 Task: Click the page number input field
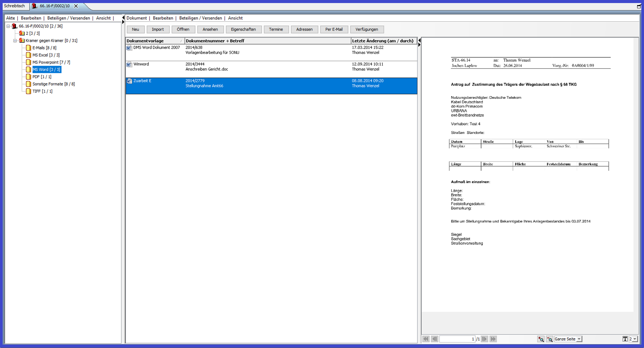click(457, 339)
